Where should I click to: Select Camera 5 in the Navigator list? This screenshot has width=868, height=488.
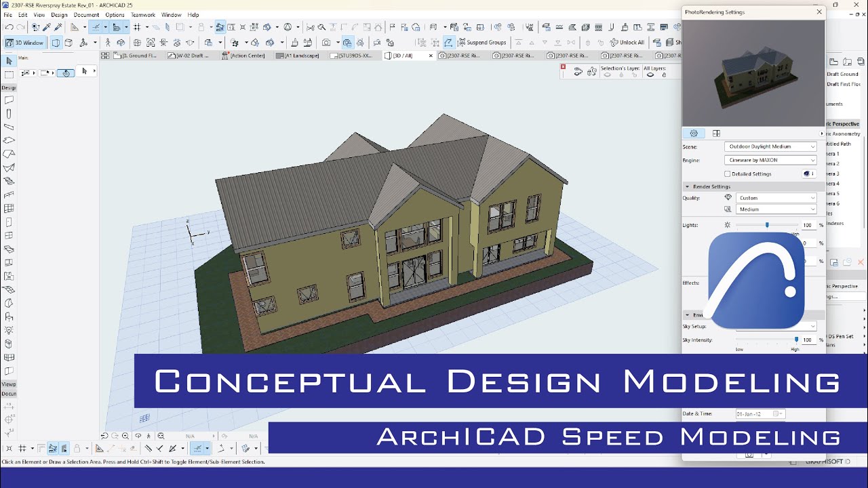[x=833, y=193]
